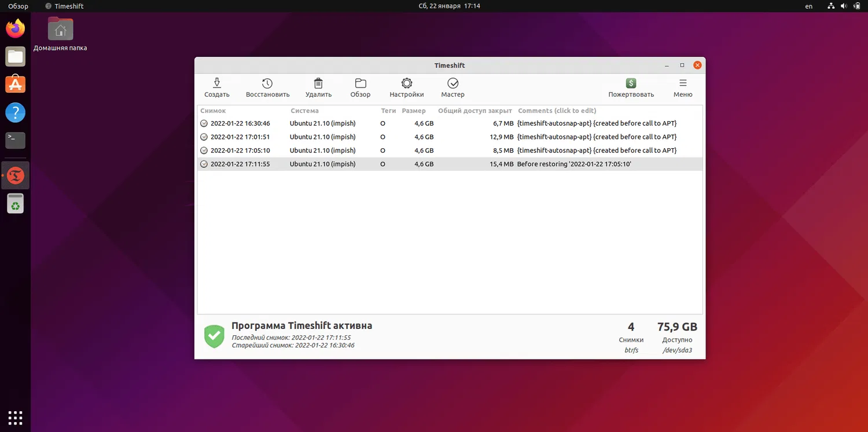This screenshot has width=868, height=432.
Task: Click the clock icon of snapshot 17:05:10
Action: point(204,151)
